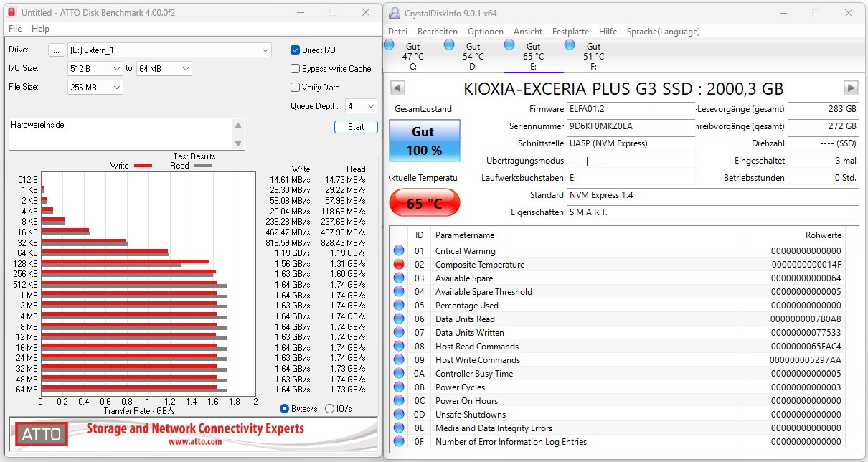868x462 pixels.
Task: Click Critical Warning blue status dot
Action: coord(399,251)
